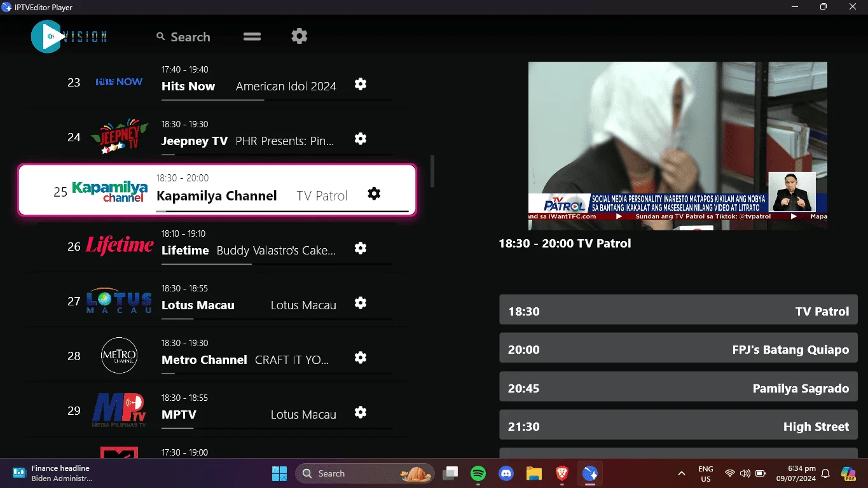Click the Lifetime channel logo
This screenshot has height=488, width=868.
tap(120, 246)
